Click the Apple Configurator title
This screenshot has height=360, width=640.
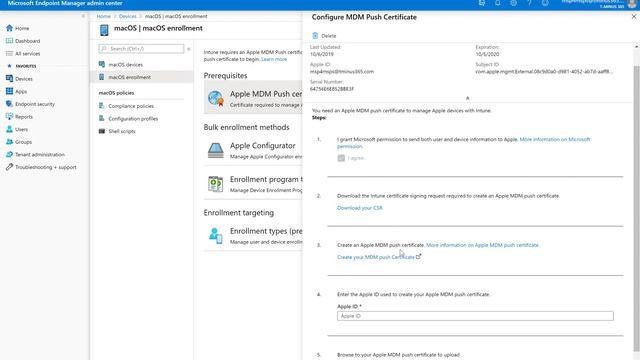tap(262, 146)
